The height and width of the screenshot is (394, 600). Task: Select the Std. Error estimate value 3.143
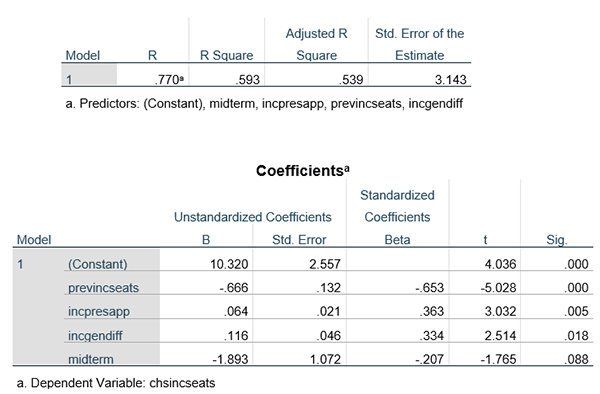[450, 80]
